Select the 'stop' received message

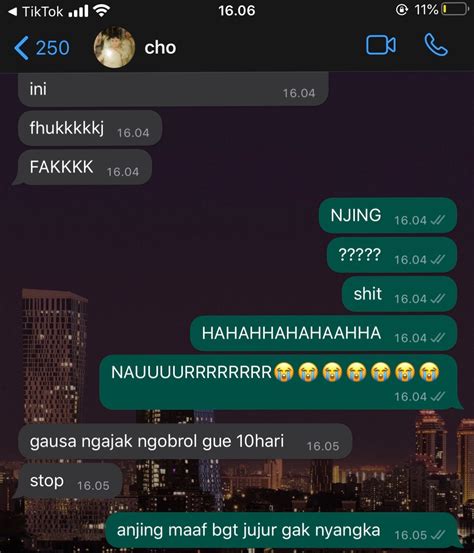[68, 481]
